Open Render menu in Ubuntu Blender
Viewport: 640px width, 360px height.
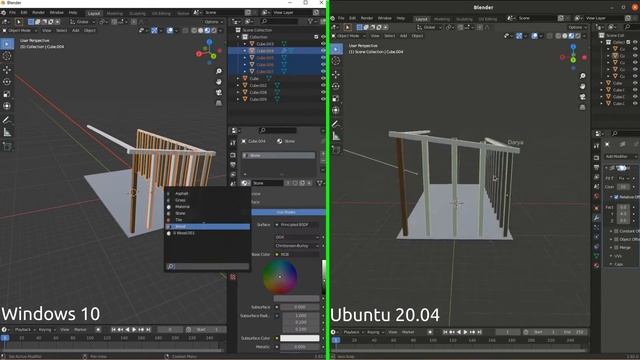(367, 18)
